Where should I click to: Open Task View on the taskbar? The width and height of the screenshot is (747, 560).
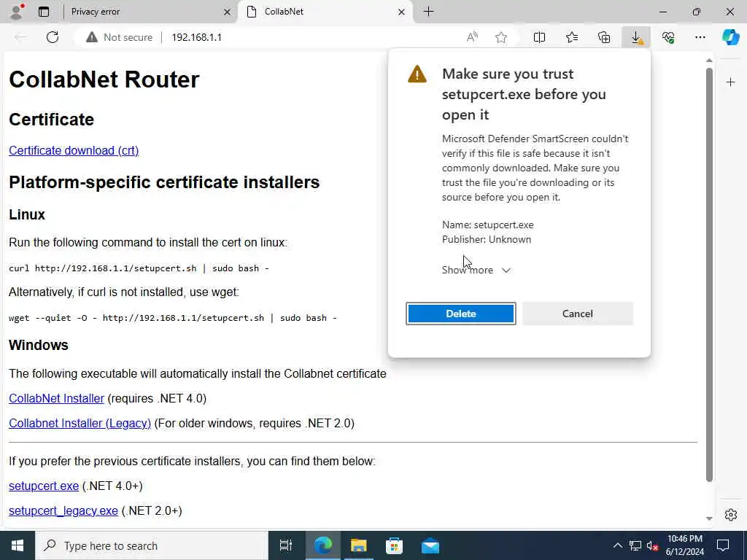(x=286, y=545)
